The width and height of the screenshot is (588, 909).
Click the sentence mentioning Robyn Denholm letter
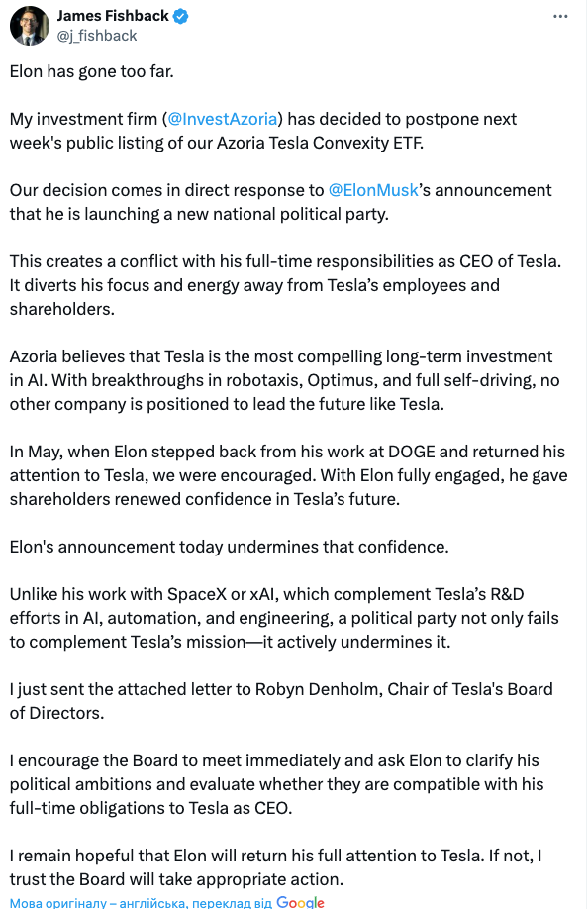pos(281,701)
